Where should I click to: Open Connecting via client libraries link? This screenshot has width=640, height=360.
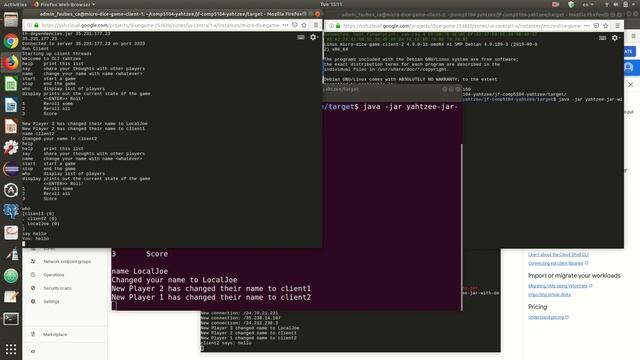(x=556, y=263)
